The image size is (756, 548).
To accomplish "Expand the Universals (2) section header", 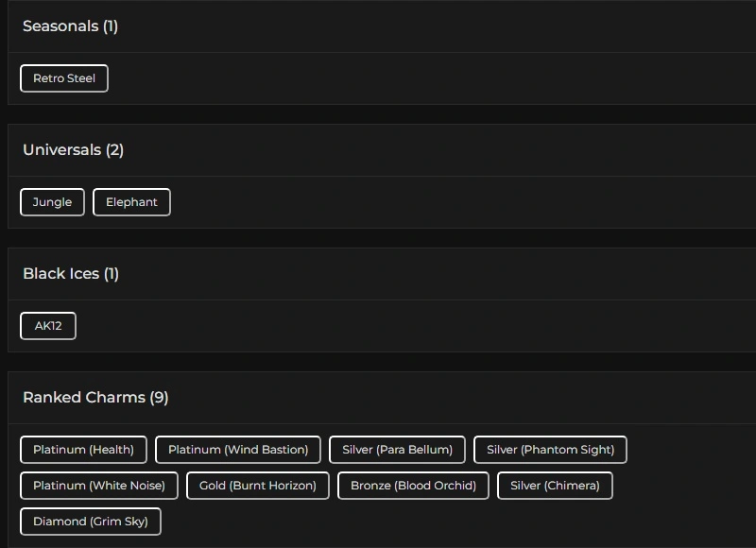I will pos(74,150).
